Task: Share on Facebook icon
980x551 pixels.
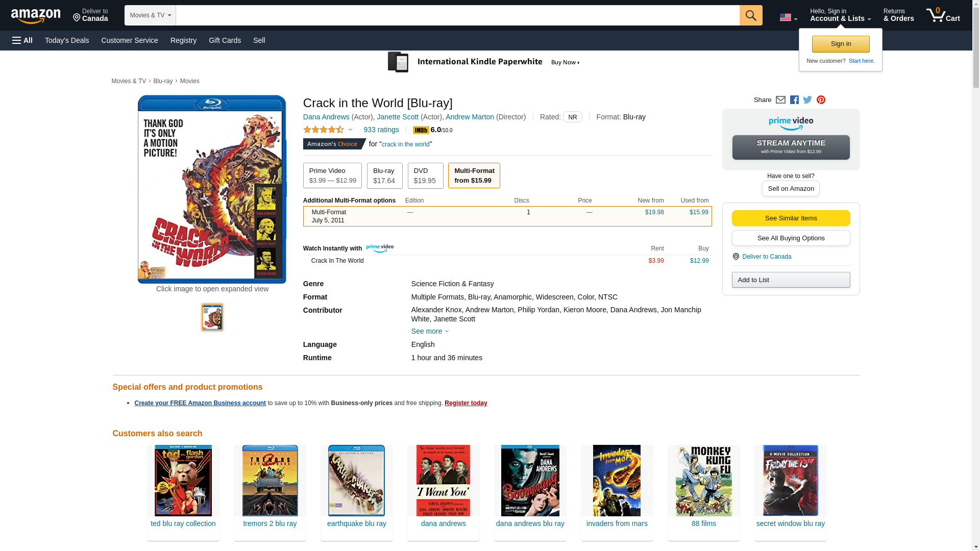Action: tap(794, 100)
